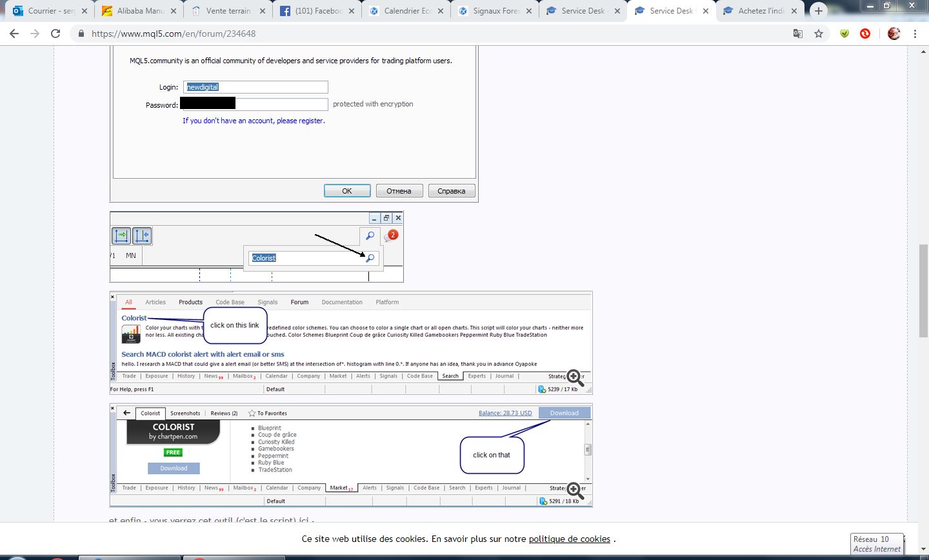
Task: Enlarge the Colorist download screenshot via magnifier
Action: click(x=575, y=490)
